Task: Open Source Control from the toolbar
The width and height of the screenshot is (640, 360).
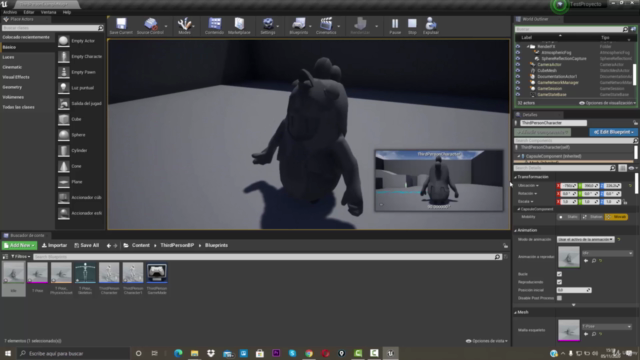Action: click(150, 24)
